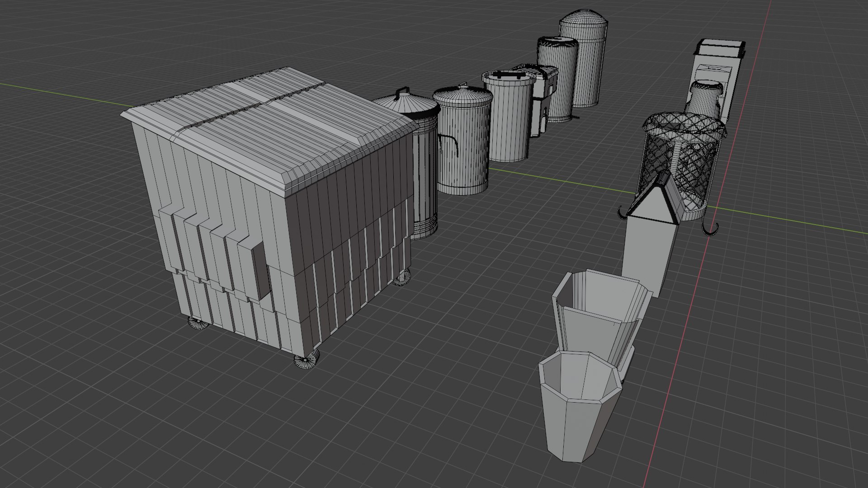868x488 pixels.
Task: Select the boxy recycling bin between cylinders
Action: point(540,100)
